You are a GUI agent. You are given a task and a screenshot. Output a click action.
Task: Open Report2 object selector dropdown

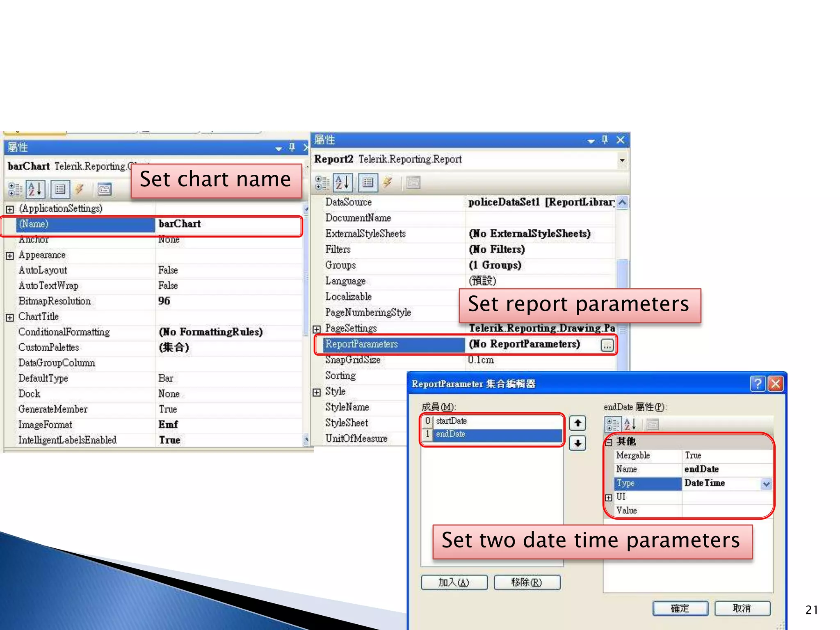(x=622, y=160)
